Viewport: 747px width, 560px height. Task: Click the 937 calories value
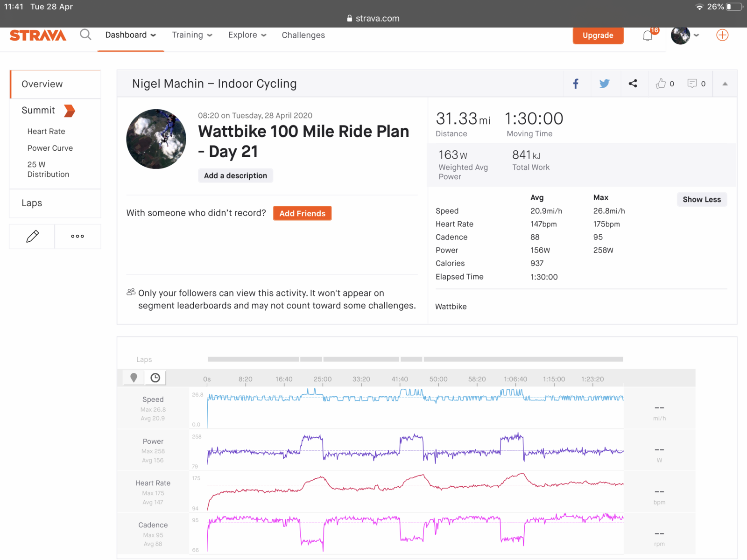[x=537, y=263]
